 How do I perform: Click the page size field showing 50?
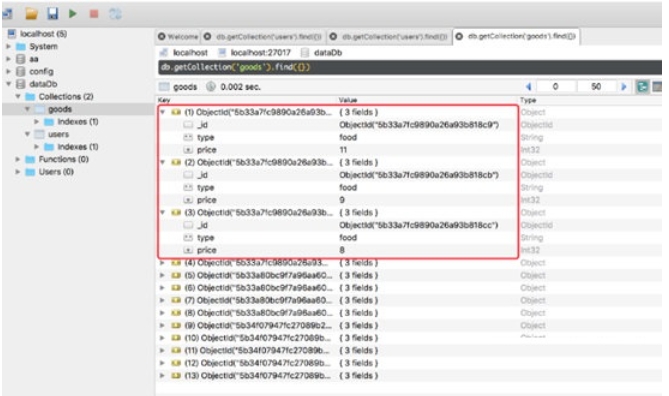(x=596, y=87)
